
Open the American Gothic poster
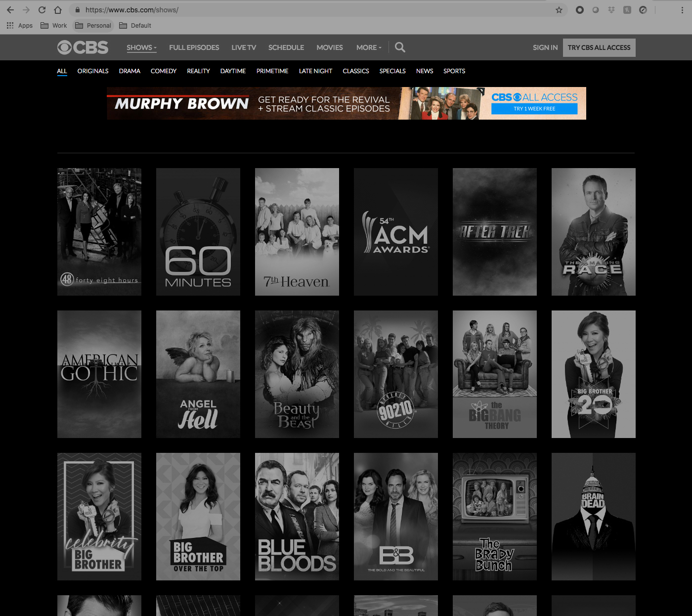pyautogui.click(x=99, y=374)
